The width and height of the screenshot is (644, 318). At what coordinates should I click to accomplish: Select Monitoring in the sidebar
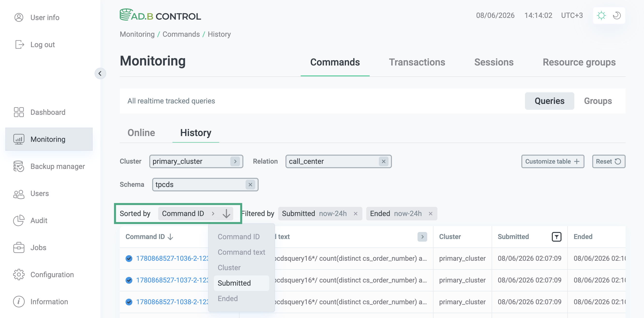pyautogui.click(x=49, y=139)
